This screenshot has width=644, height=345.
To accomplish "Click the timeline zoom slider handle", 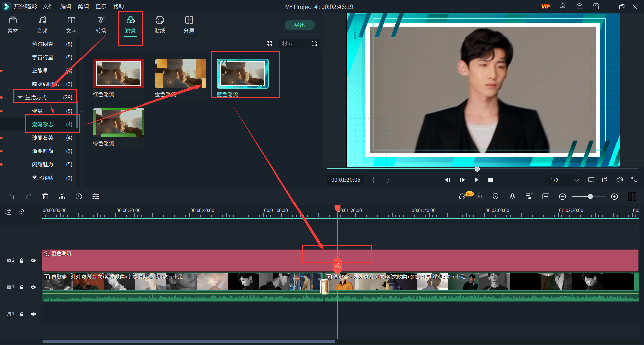I will [x=590, y=197].
